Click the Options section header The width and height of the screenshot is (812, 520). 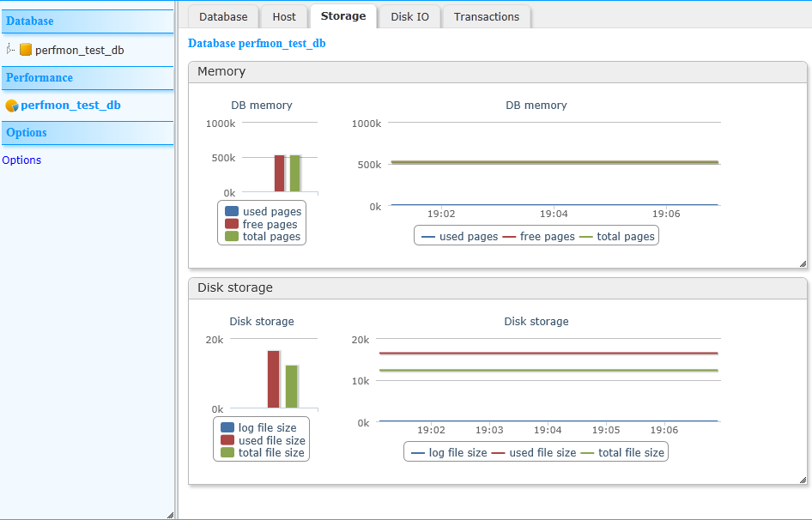tap(88, 133)
